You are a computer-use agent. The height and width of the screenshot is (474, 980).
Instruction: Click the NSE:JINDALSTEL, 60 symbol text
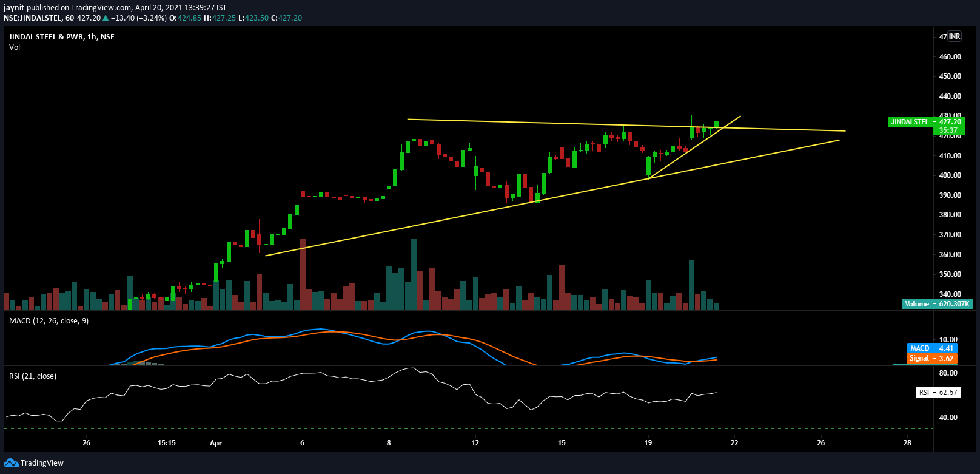pyautogui.click(x=39, y=18)
